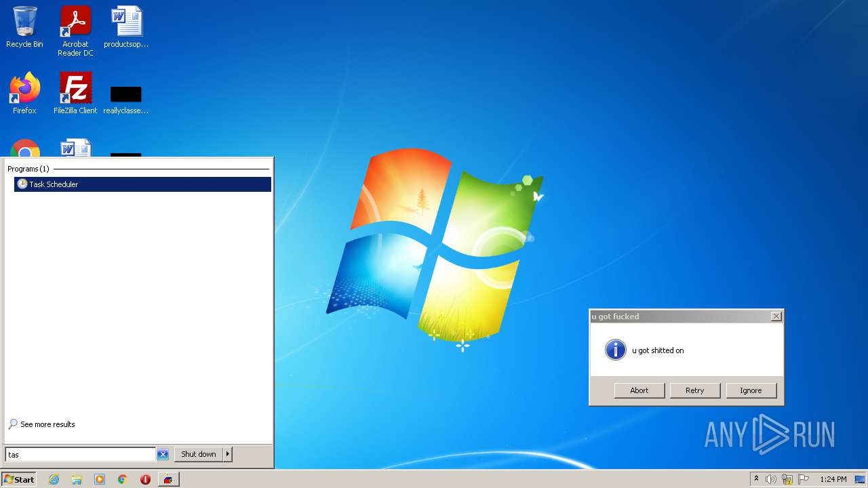Viewport: 868px width, 488px height.
Task: Show hidden tray icons
Action: tap(756, 479)
